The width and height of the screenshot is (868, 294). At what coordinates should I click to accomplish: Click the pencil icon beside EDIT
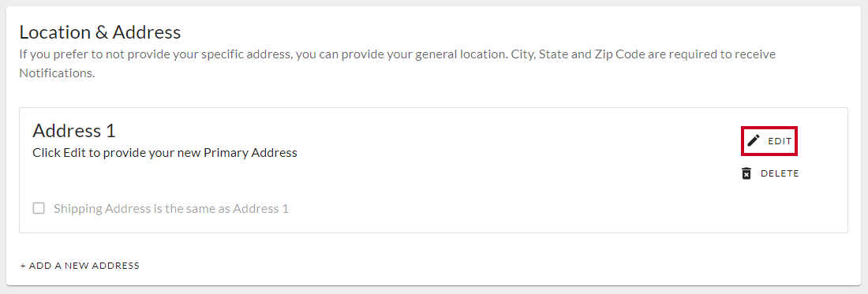[754, 141]
